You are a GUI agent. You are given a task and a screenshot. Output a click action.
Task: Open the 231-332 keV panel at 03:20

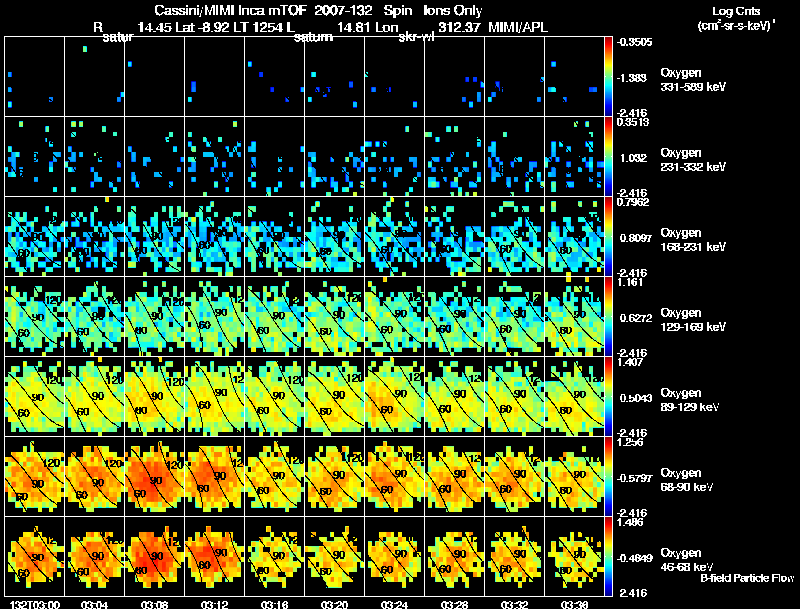tap(334, 157)
